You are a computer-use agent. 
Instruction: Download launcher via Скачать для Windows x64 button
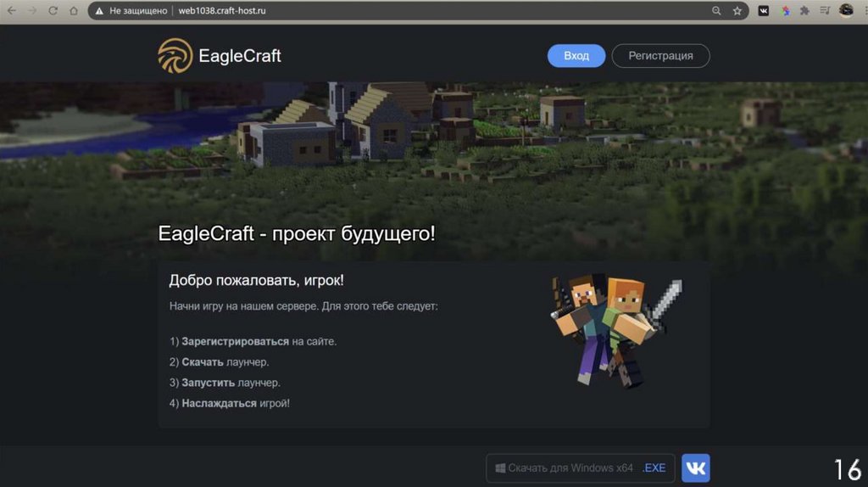(x=581, y=468)
